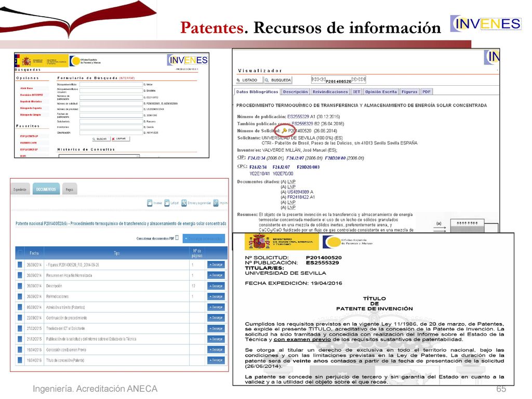Screen dimensions: 532x399
Task: Click the Búsqueda en título input field
Action: [111, 84]
